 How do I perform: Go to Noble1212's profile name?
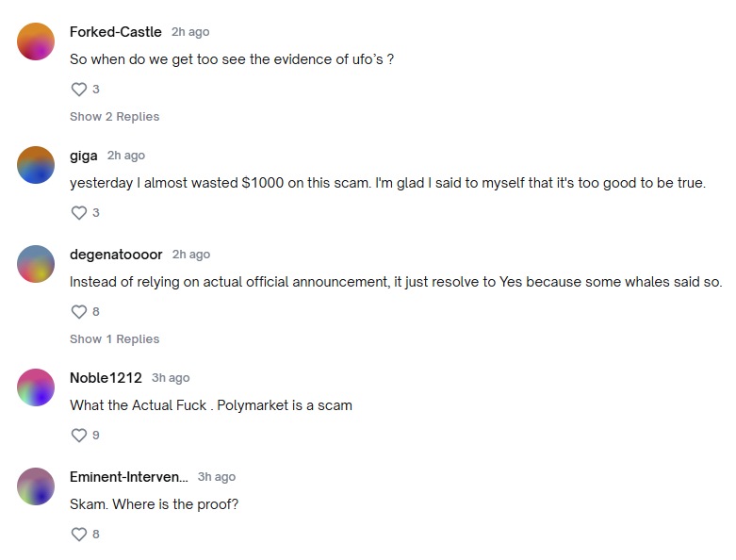(x=106, y=378)
